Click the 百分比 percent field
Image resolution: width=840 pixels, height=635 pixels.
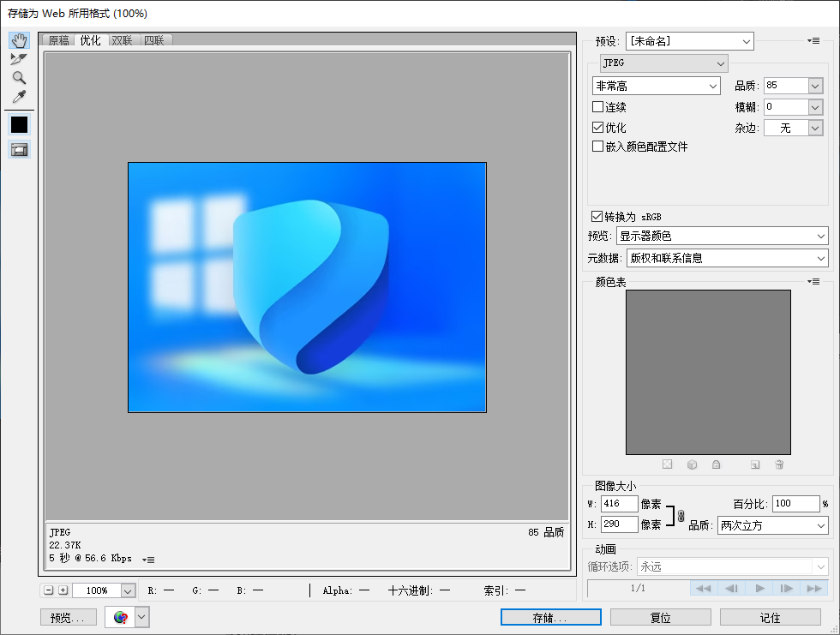click(796, 504)
